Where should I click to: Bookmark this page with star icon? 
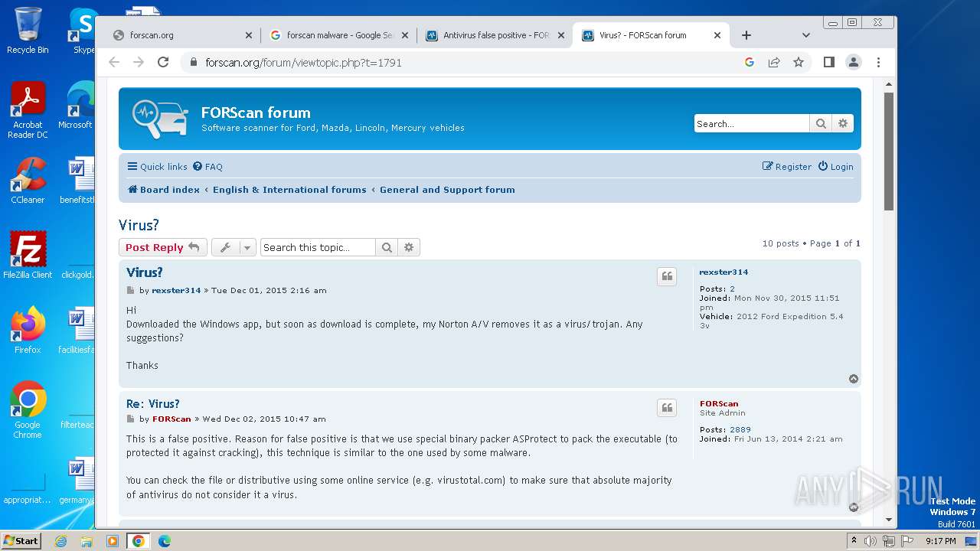point(799,62)
